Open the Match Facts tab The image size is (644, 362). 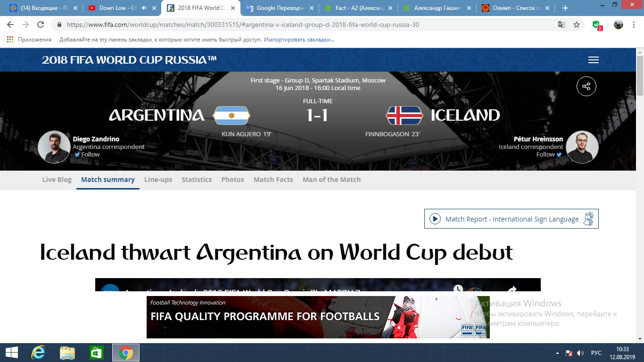[x=273, y=180]
